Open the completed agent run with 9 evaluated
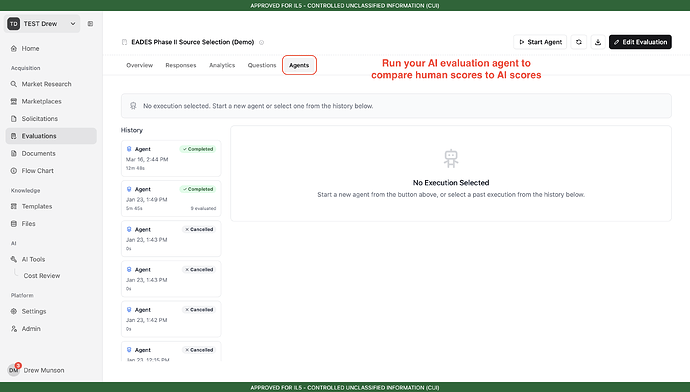Image resolution: width=690 pixels, height=392 pixels. [x=171, y=198]
